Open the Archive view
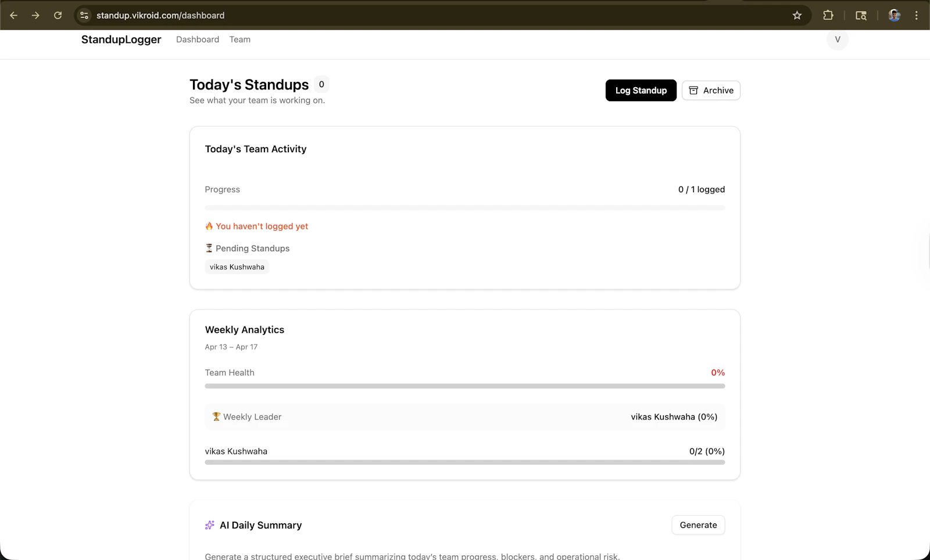 [710, 90]
